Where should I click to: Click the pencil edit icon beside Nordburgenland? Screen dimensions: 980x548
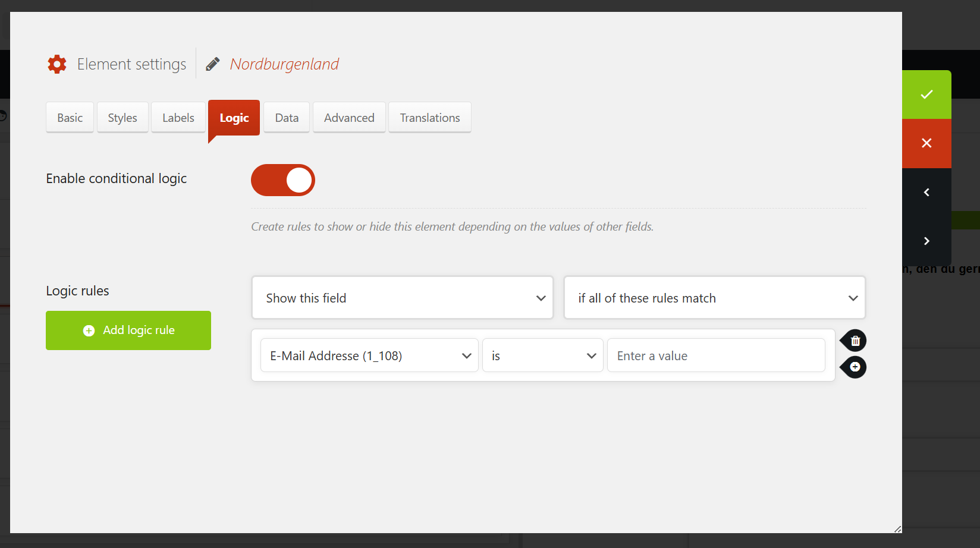213,64
